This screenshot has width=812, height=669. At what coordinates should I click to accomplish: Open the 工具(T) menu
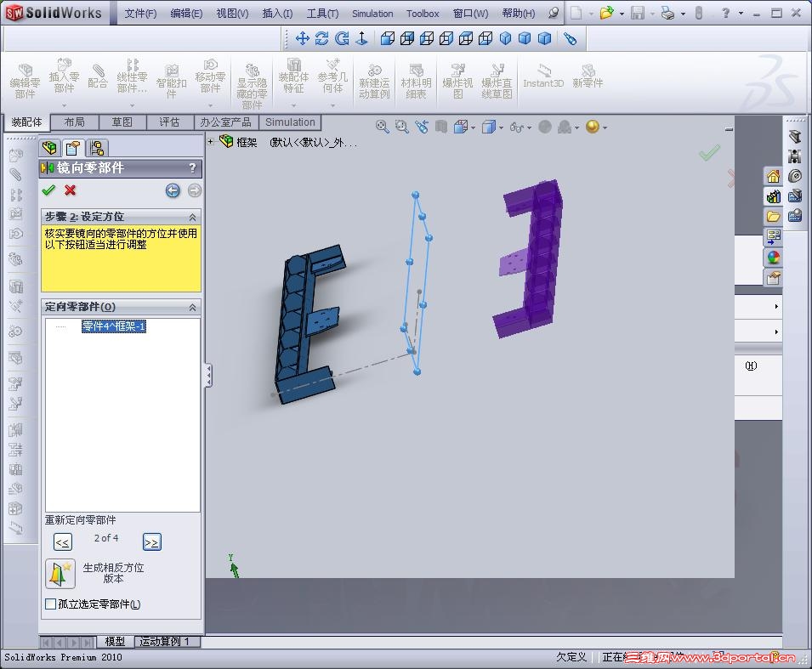coord(322,14)
